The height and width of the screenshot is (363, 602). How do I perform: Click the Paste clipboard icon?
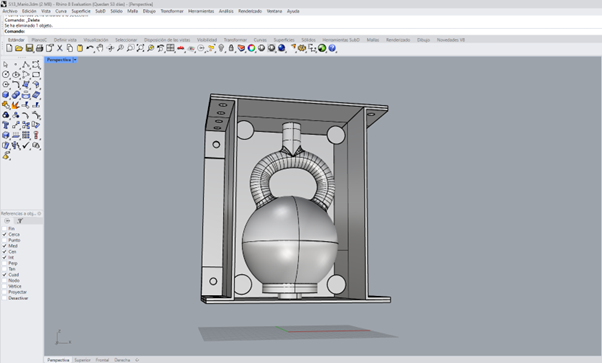(x=79, y=48)
